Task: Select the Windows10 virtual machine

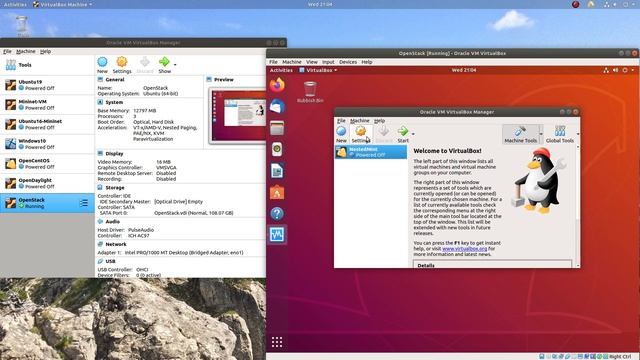Action: pos(47,144)
